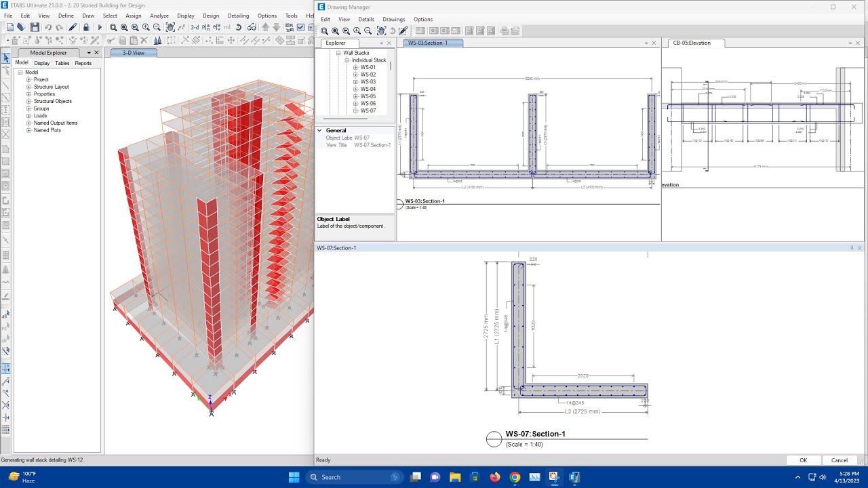Open the volume control in system tray
Viewport: 868px width, 488px height.
(822, 477)
